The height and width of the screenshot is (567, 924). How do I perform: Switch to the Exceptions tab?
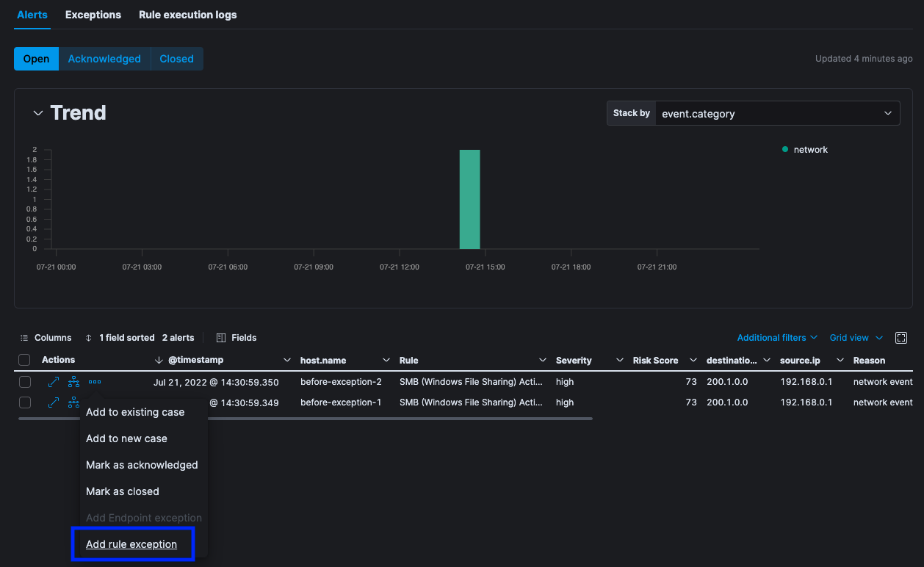93,15
